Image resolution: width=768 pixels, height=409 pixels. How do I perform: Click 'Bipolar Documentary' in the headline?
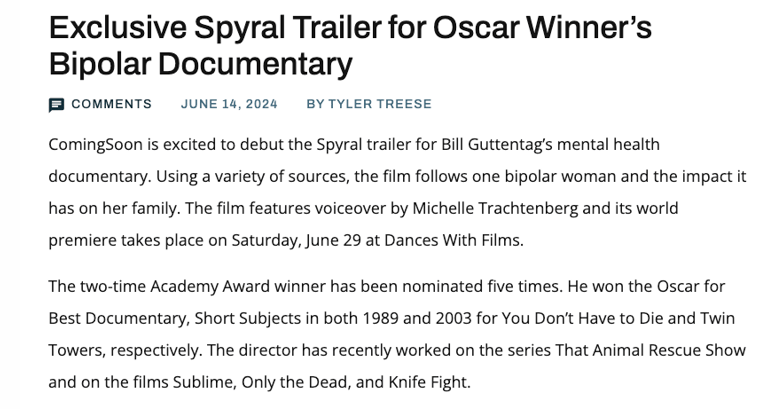tap(201, 64)
